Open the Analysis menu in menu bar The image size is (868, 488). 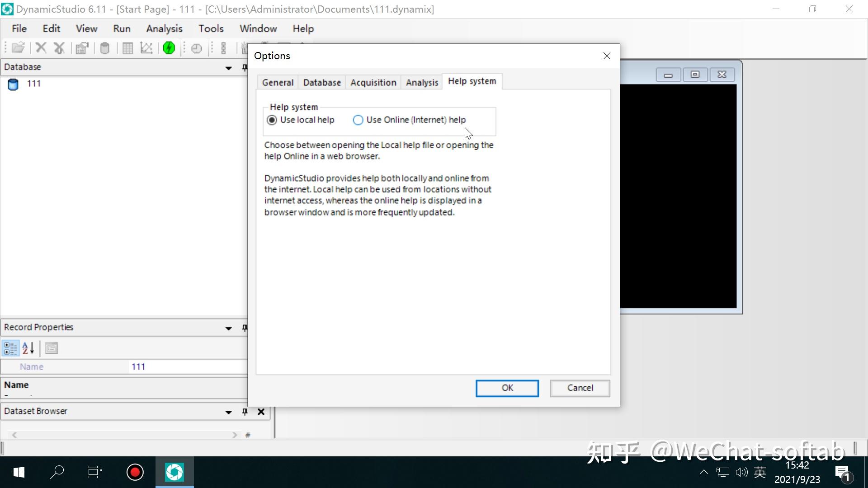[x=164, y=28]
